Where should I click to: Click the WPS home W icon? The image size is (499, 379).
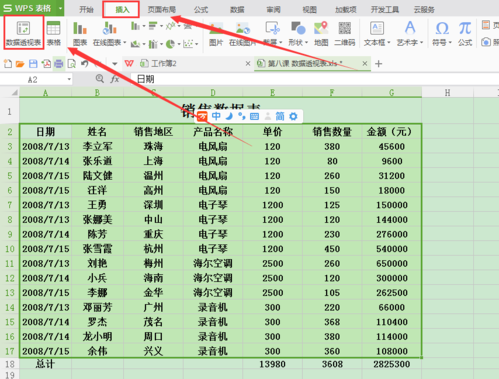pyautogui.click(x=129, y=63)
